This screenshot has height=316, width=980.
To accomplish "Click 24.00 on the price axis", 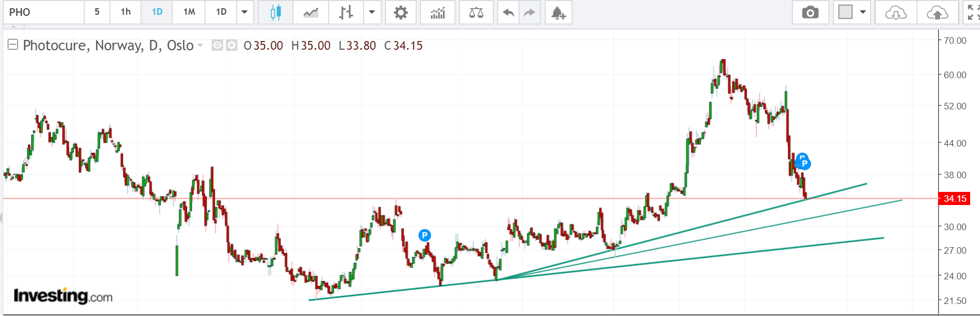I will (x=955, y=276).
